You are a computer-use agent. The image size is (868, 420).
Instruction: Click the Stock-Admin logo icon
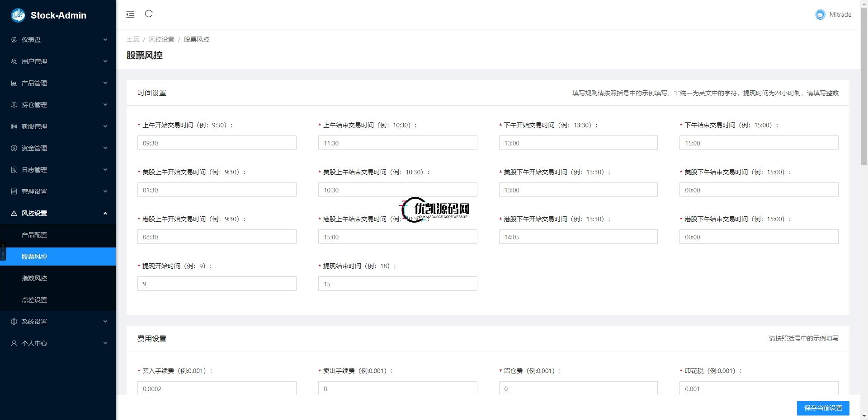tap(17, 15)
